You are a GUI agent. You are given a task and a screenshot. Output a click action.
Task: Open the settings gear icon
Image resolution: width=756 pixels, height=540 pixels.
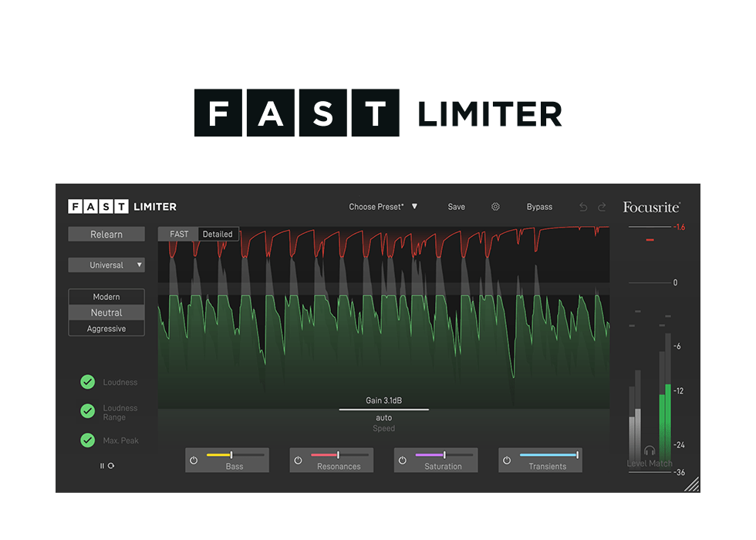495,207
